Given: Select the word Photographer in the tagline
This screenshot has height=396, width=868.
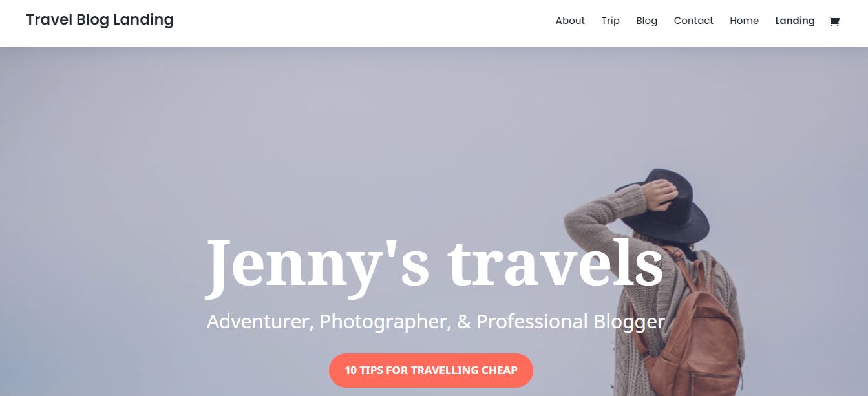Looking at the screenshot, I should pos(384,322).
